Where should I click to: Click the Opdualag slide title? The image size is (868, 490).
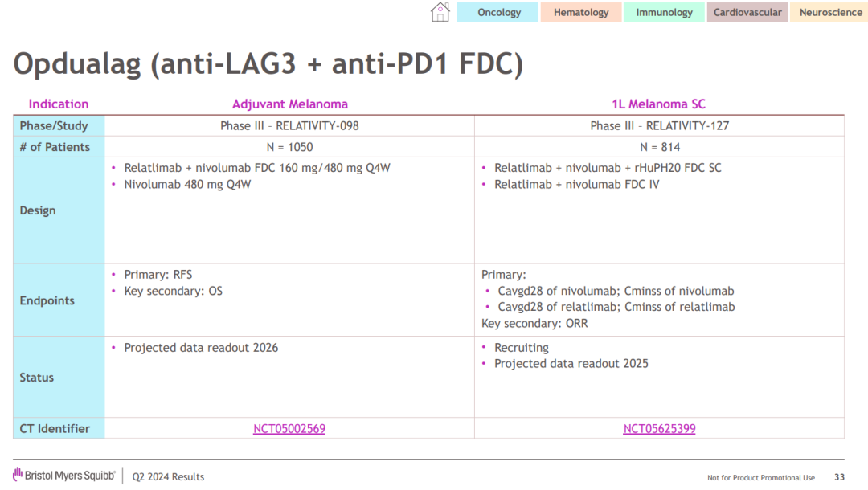click(268, 64)
